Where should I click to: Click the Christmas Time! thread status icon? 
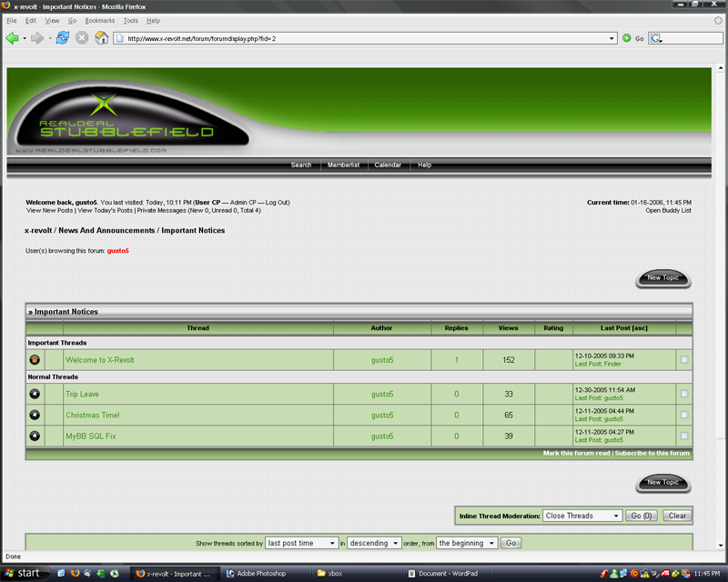(35, 415)
